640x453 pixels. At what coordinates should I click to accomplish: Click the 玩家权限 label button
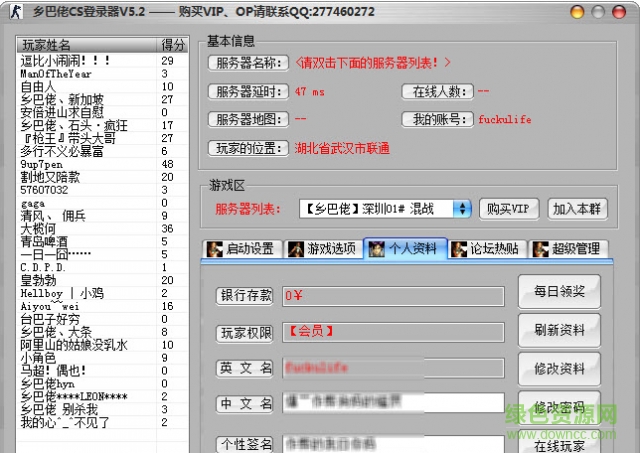(244, 333)
